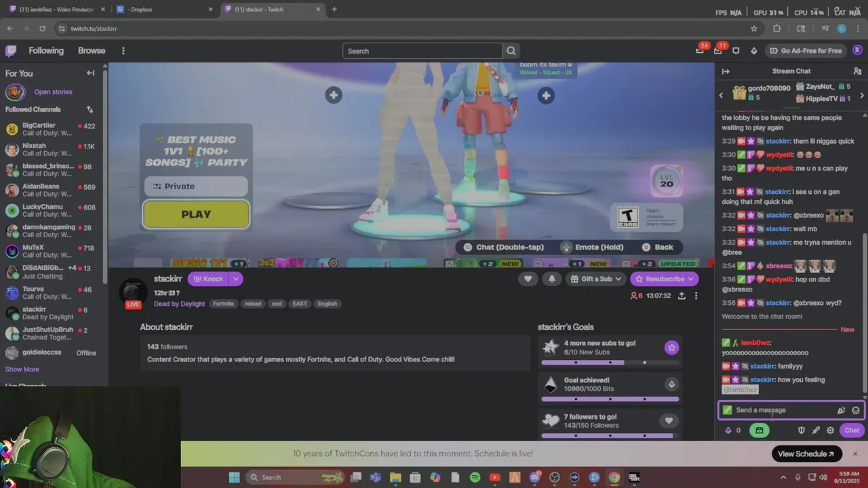The width and height of the screenshot is (868, 488).
Task: Collapse the For You sidebar
Action: tap(90, 73)
